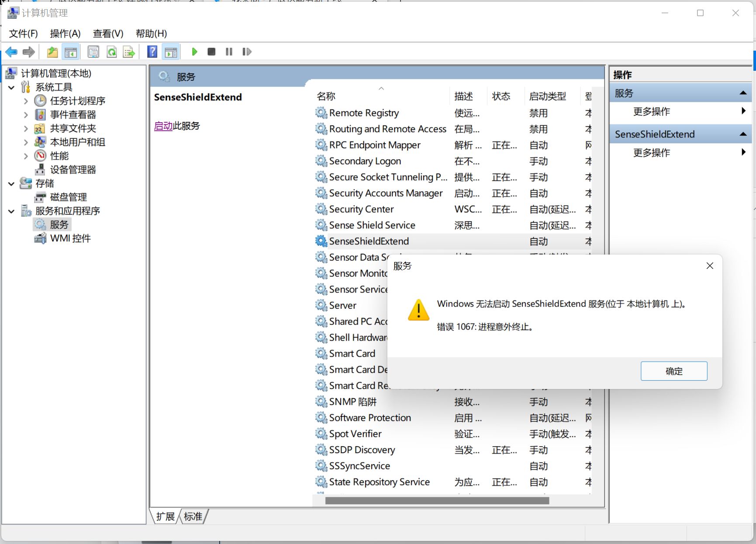This screenshot has width=756, height=544.
Task: Collapse the 系统工具 tree node
Action: 11,87
